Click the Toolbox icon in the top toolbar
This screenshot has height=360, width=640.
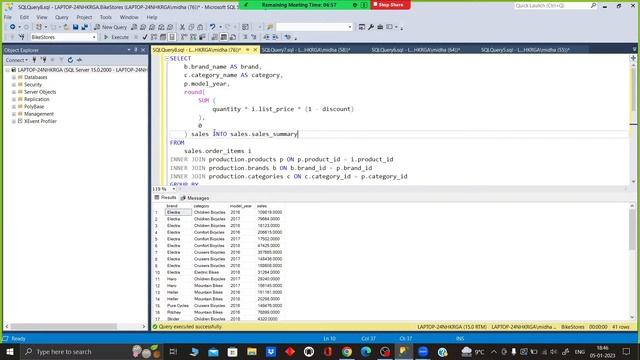pos(380,27)
